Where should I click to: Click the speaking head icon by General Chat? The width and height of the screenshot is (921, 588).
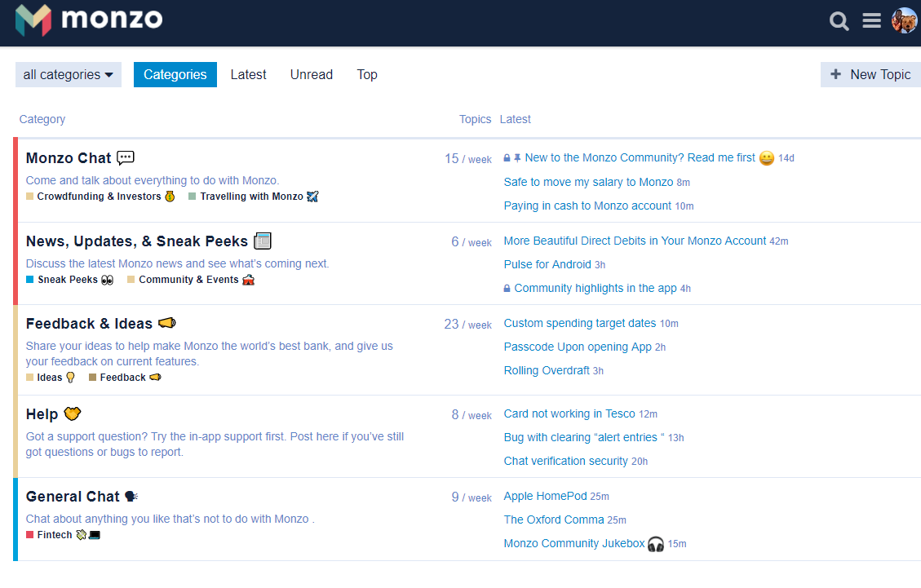(x=131, y=497)
